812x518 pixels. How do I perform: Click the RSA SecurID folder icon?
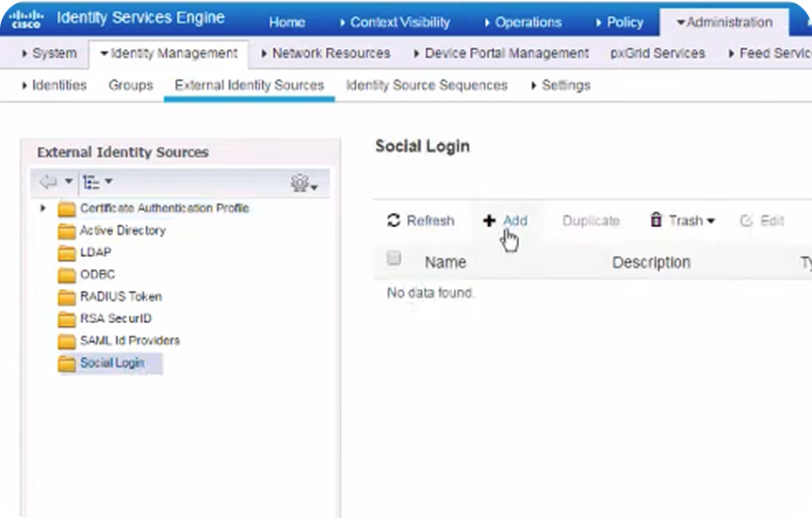pos(67,319)
